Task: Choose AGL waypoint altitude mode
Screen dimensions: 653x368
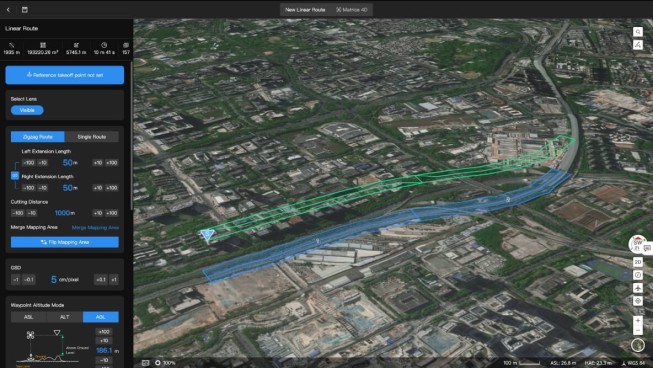Action: click(x=101, y=317)
